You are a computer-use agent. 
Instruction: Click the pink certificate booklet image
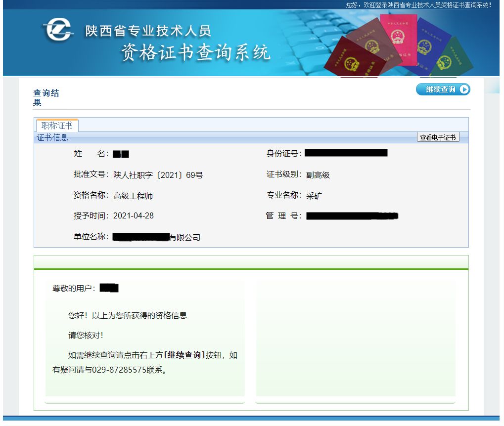coord(398,39)
